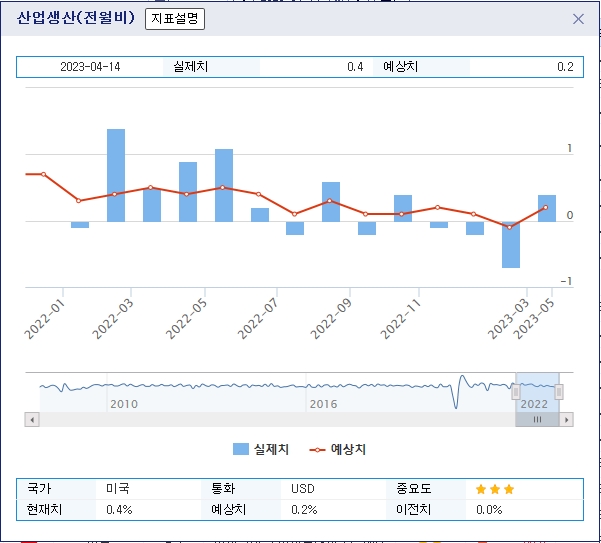
Task: Click the 예상치 value 0.2% in bottom table
Action: [304, 510]
